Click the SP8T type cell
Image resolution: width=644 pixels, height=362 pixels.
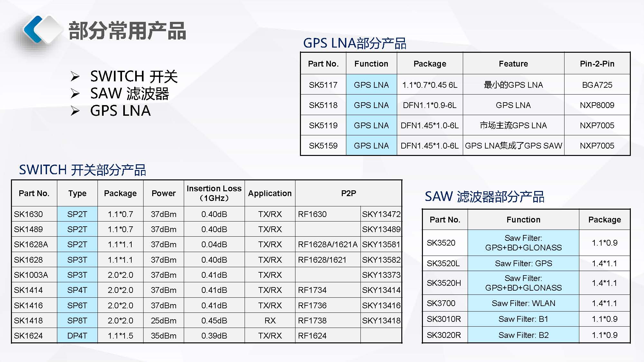[77, 321]
